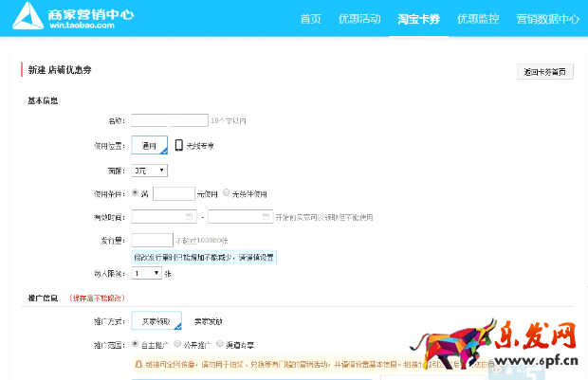Screen dimensions: 588x380
Task: Open the end date calendar icon
Action: tap(266, 216)
